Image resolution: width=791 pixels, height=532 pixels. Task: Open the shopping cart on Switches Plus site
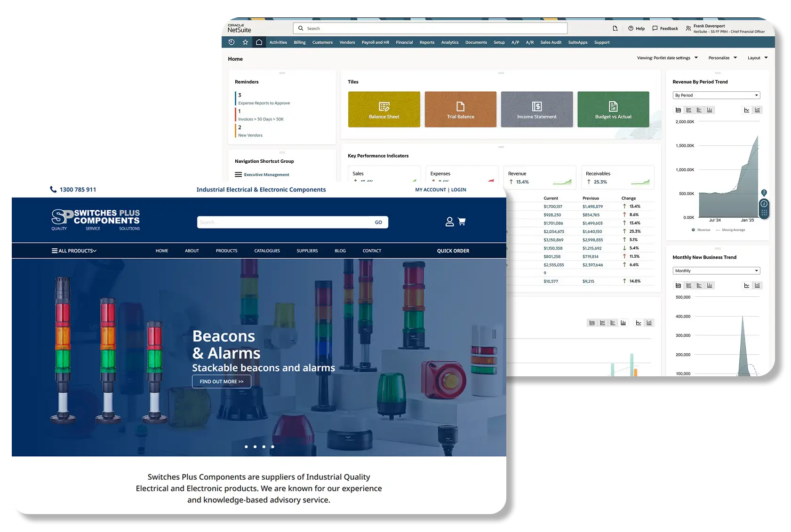463,222
